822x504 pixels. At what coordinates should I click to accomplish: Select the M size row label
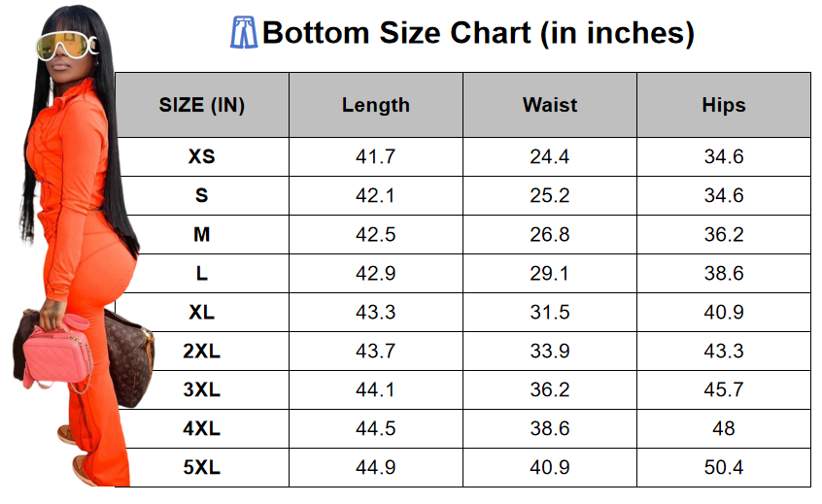201,234
